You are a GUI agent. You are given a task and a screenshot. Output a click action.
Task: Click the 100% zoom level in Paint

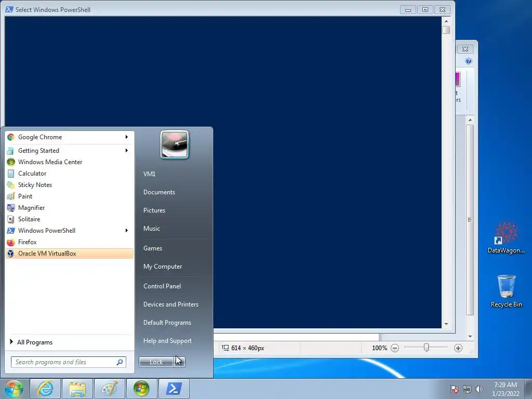point(379,348)
